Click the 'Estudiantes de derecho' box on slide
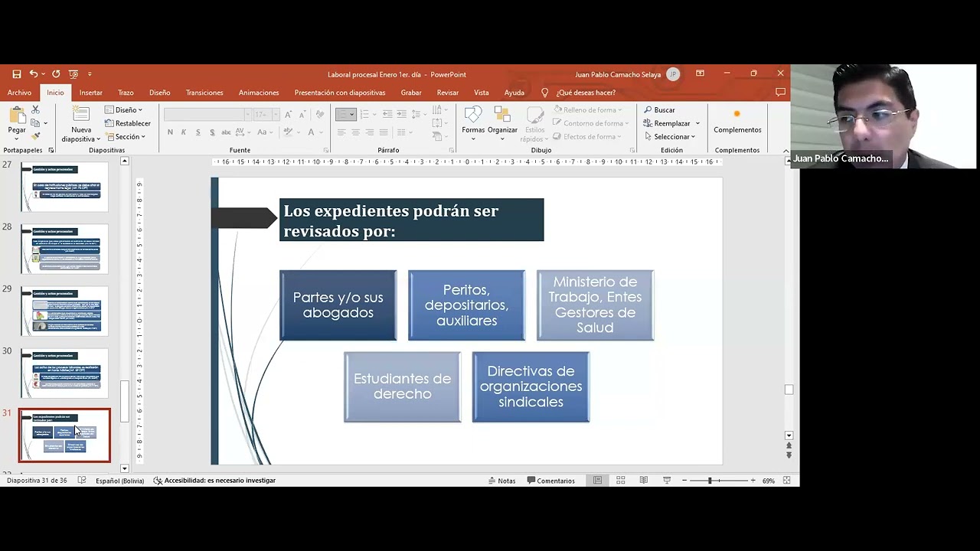The image size is (980, 551). [402, 386]
